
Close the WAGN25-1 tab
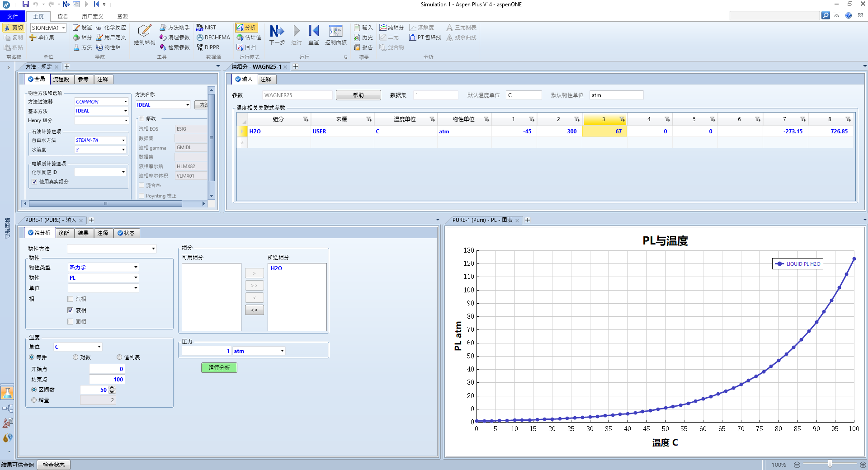coord(286,67)
